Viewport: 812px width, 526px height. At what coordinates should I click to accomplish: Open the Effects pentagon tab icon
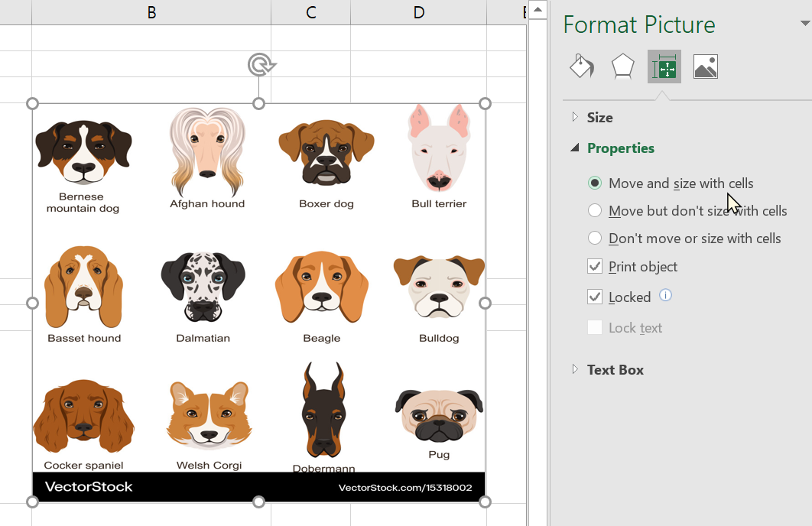(x=622, y=67)
